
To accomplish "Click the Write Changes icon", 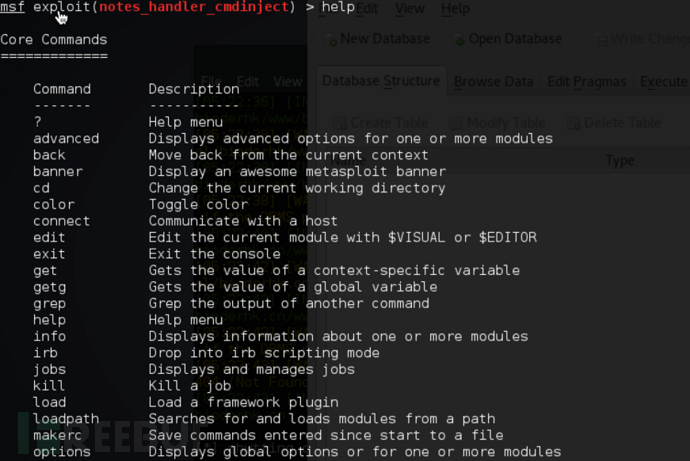I will click(x=600, y=39).
